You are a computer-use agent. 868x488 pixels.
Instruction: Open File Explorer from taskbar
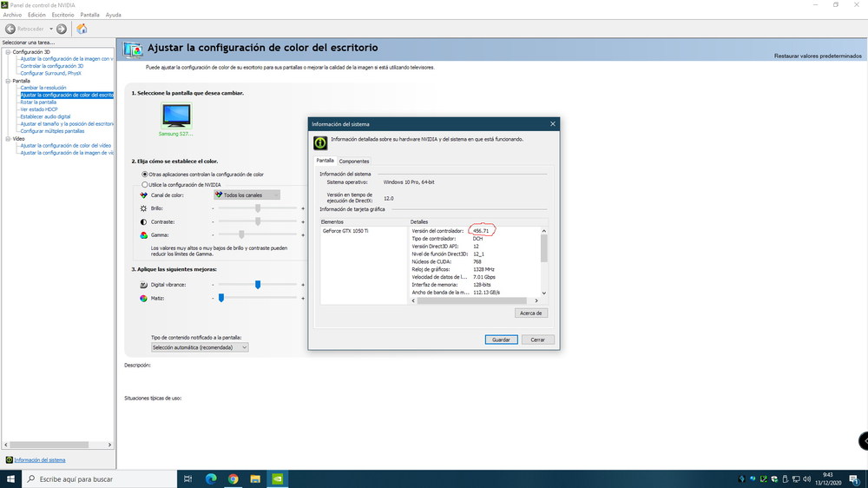pos(255,479)
